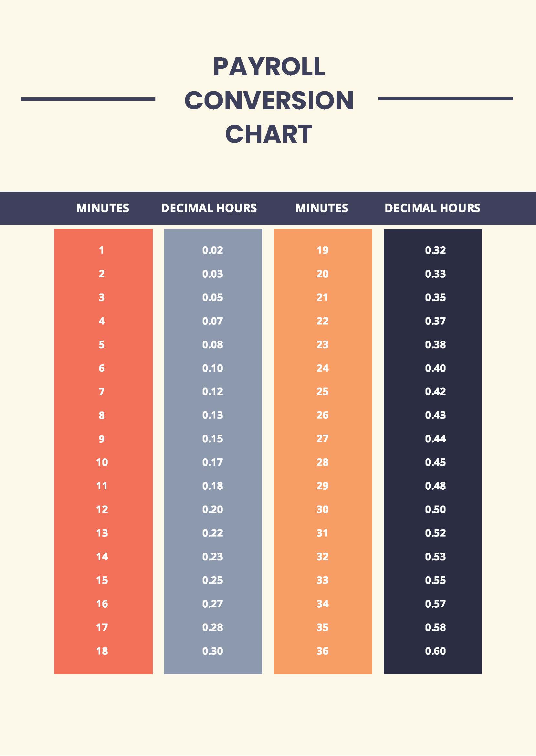Select the minutes value 19
This screenshot has width=536, height=756.
coord(322,250)
